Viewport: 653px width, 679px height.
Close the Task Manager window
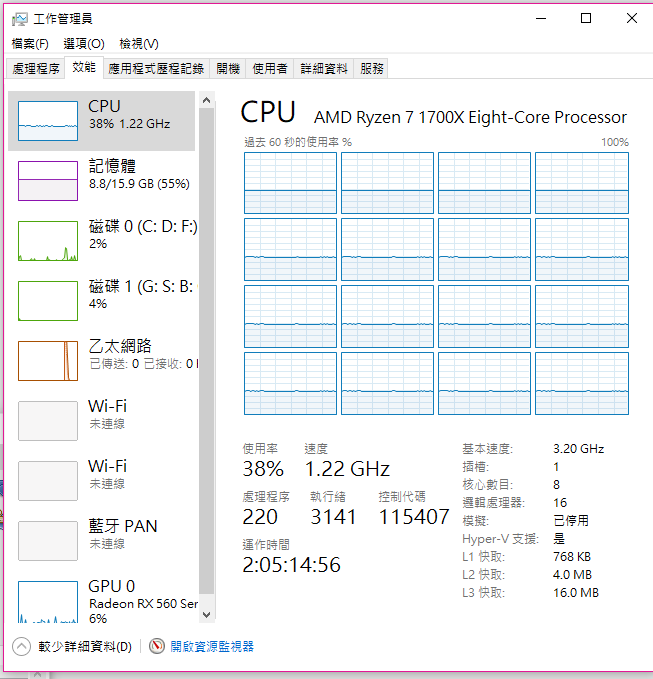[632, 19]
